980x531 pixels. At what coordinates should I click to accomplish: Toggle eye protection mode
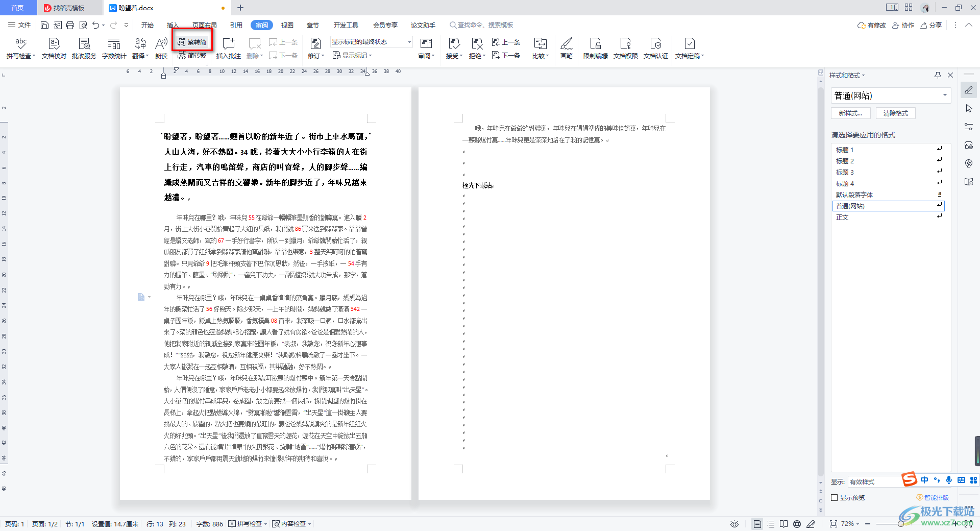734,524
